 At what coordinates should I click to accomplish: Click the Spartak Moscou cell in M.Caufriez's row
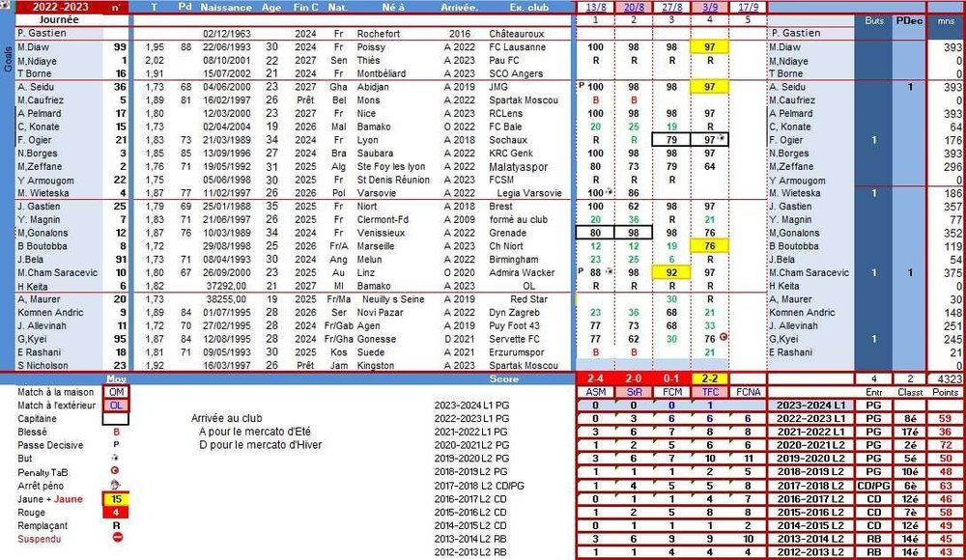pyautogui.click(x=524, y=99)
